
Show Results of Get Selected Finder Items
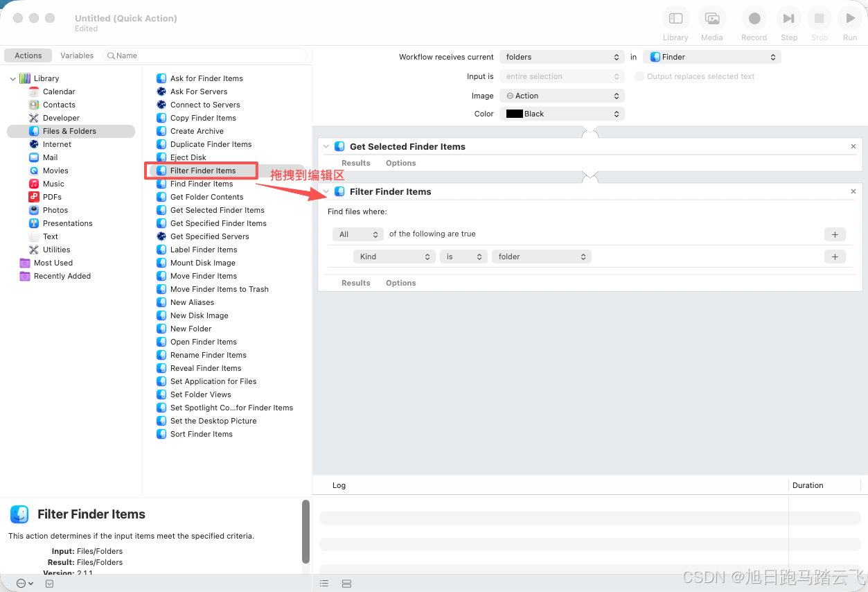coord(356,163)
